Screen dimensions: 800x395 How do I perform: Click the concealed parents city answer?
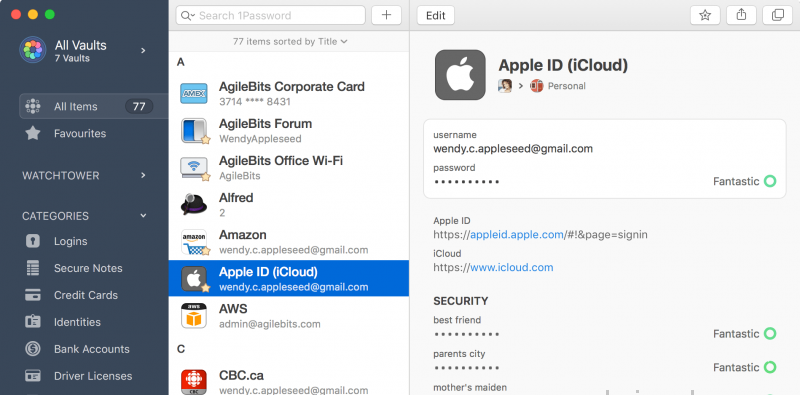(x=466, y=368)
